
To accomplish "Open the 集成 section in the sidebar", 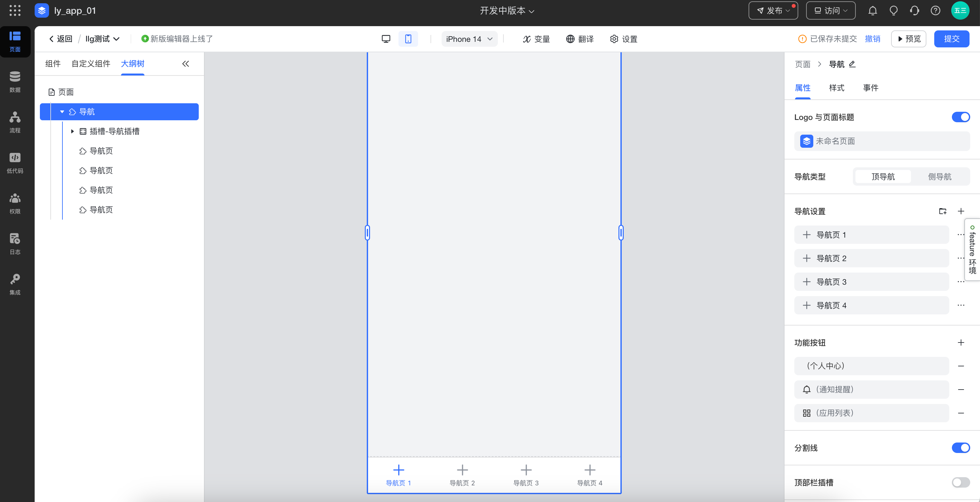I will [x=15, y=284].
